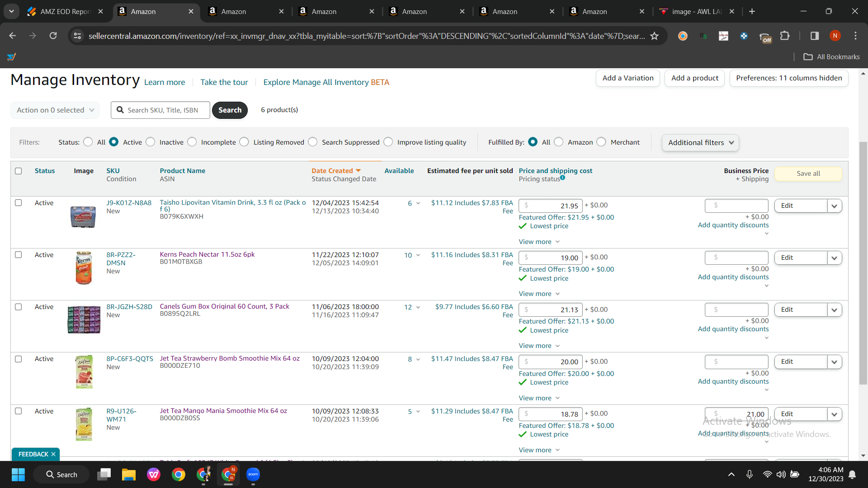The width and height of the screenshot is (868, 488).
Task: Open the Chrome three-dot menu
Action: [x=855, y=36]
